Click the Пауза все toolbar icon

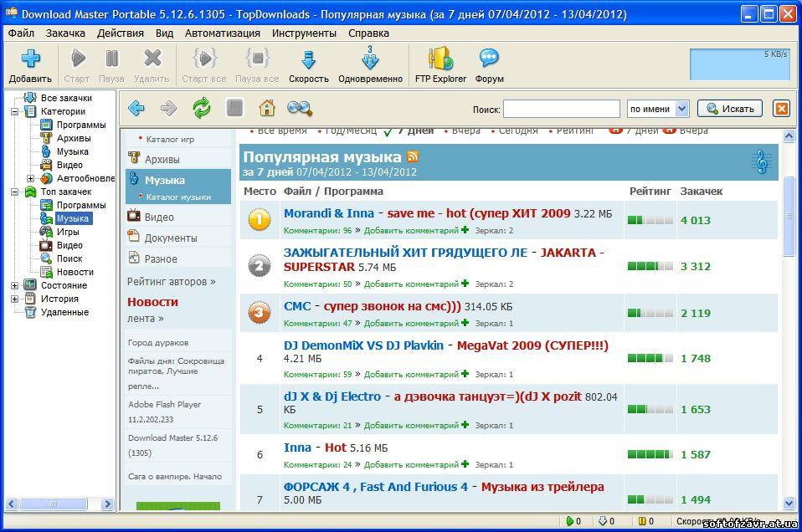click(257, 59)
